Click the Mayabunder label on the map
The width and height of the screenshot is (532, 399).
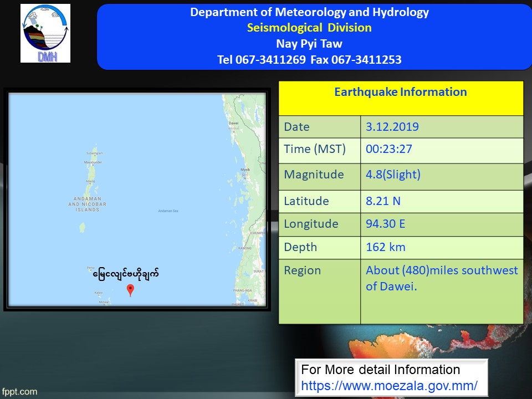tap(93, 162)
